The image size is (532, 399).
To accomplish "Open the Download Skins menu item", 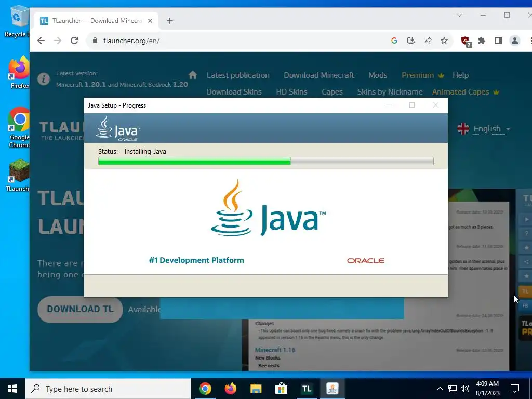I will 234,92.
